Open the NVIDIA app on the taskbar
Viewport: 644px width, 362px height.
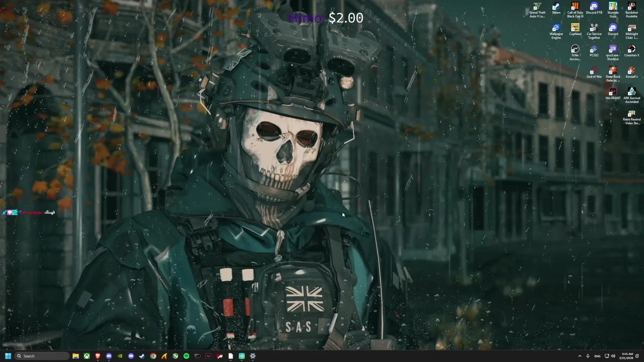[120, 356]
